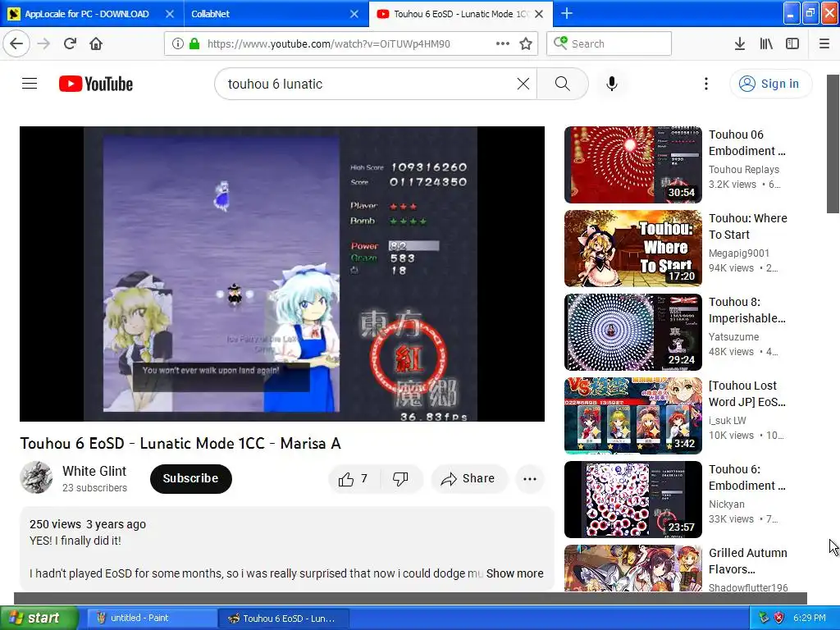View site information icon in address bar
This screenshot has width=840, height=630.
pyautogui.click(x=178, y=43)
